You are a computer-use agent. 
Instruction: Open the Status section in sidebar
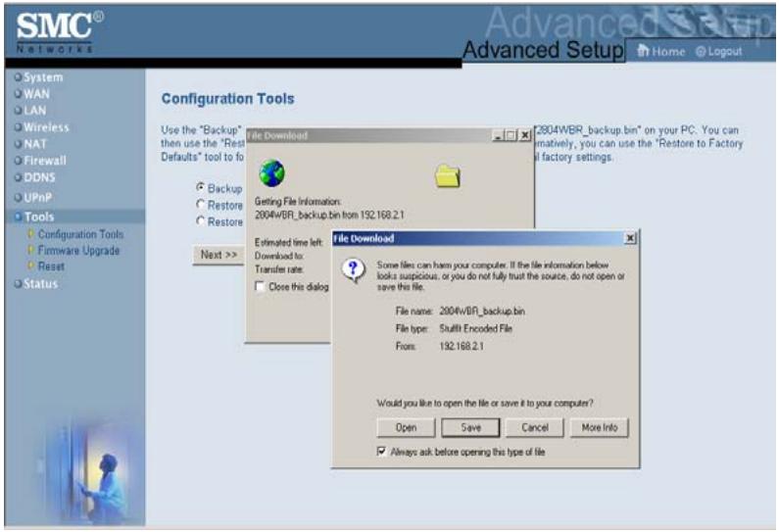click(x=40, y=283)
